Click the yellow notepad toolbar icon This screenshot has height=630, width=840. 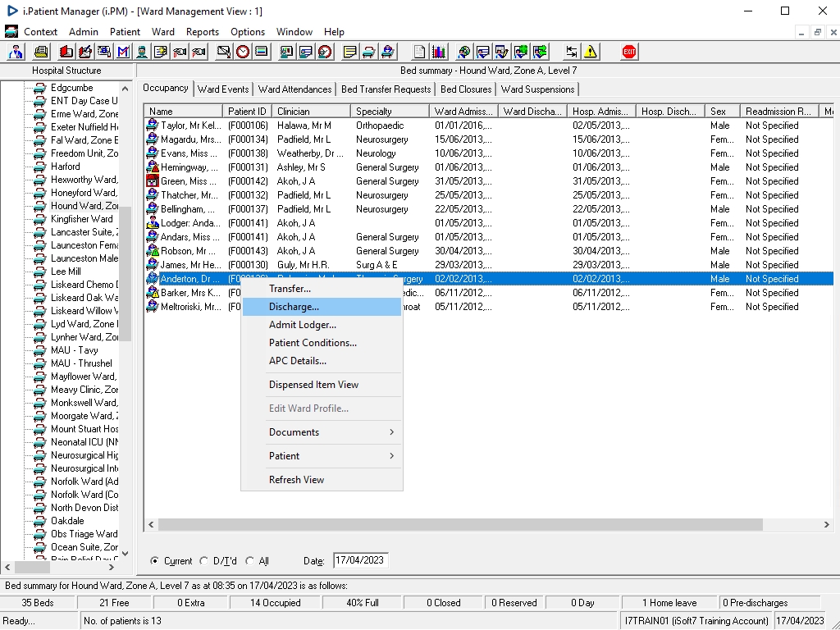pos(349,52)
